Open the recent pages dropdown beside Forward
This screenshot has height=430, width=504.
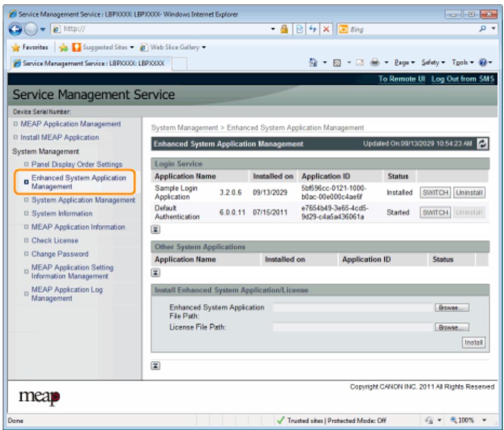(43, 29)
